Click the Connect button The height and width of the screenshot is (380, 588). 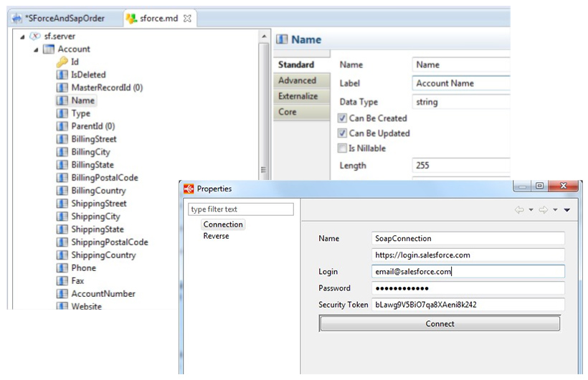pos(440,324)
